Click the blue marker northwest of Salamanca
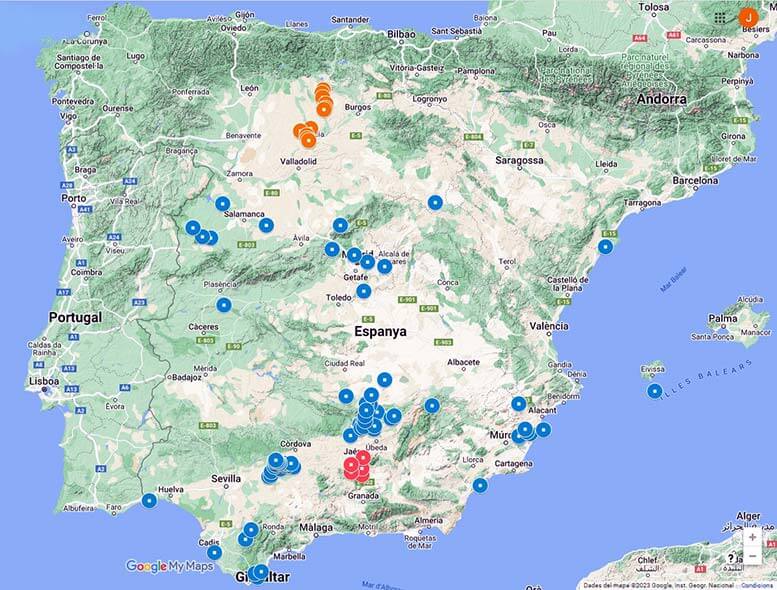Image resolution: width=777 pixels, height=590 pixels. point(222,203)
